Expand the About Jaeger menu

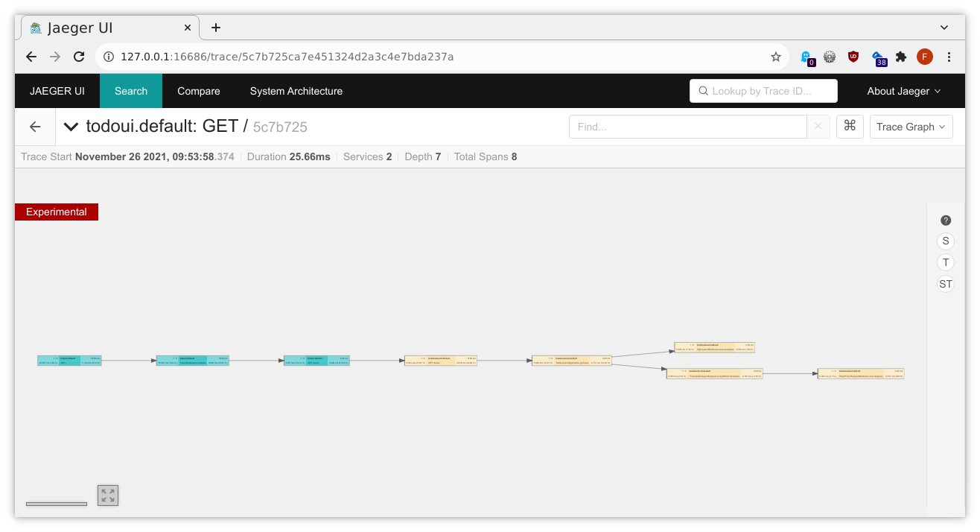pyautogui.click(x=903, y=91)
